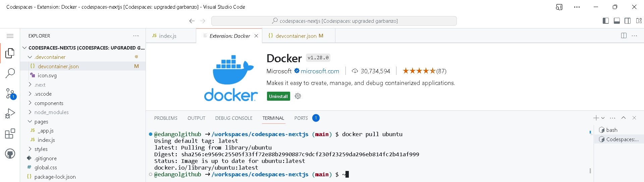Screen dimensions: 644x182
Task: Open icon.svg file
Action: 83,76
